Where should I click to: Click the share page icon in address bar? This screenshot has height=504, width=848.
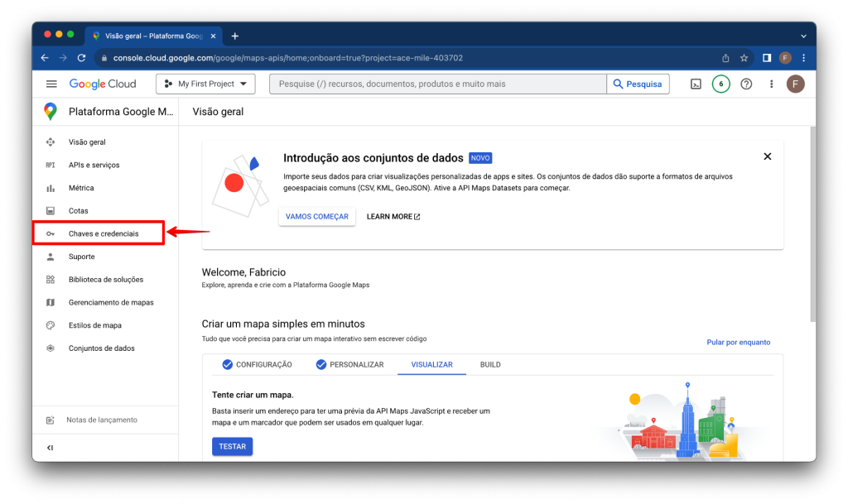(x=725, y=58)
